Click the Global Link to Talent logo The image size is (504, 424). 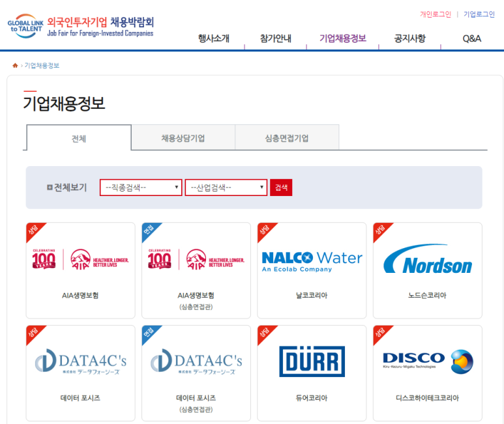(25, 26)
